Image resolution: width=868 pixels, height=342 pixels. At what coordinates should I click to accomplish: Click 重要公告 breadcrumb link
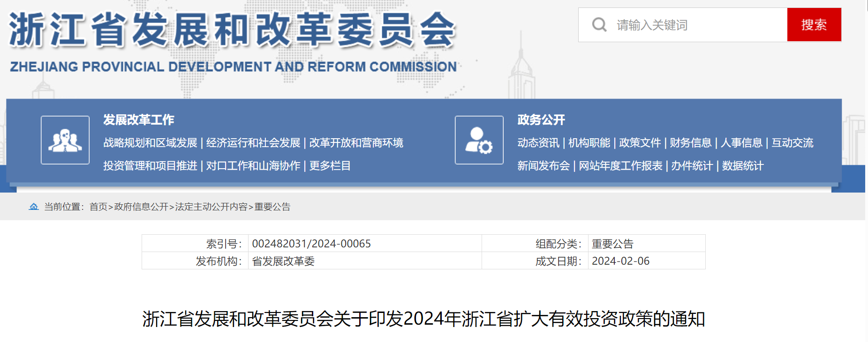click(272, 207)
